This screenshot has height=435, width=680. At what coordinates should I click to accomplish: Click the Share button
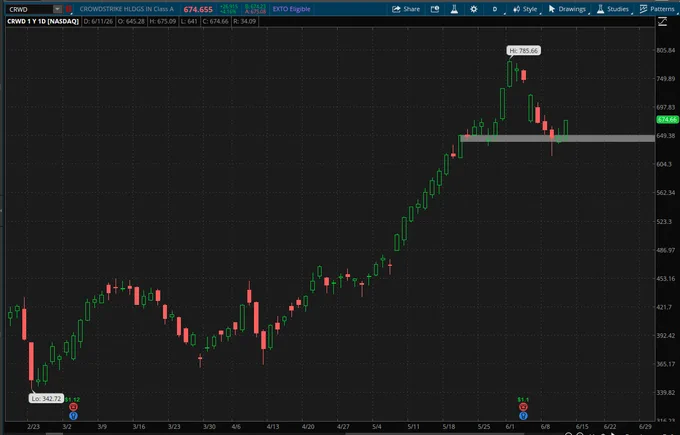point(406,9)
